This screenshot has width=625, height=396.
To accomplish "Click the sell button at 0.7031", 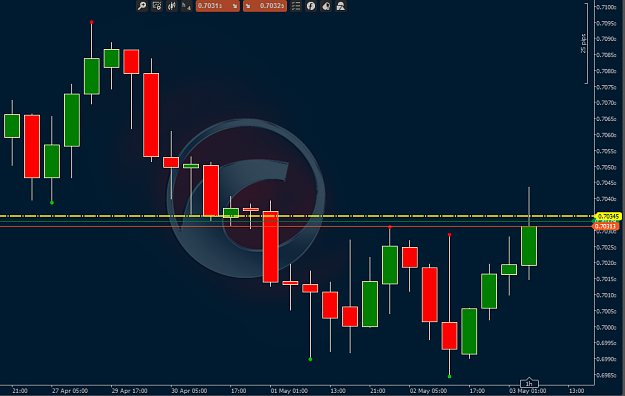I will 218,6.
